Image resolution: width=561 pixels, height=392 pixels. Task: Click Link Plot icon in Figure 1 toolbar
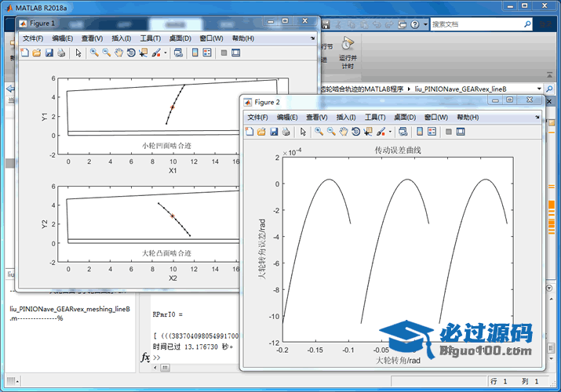pyautogui.click(x=178, y=53)
